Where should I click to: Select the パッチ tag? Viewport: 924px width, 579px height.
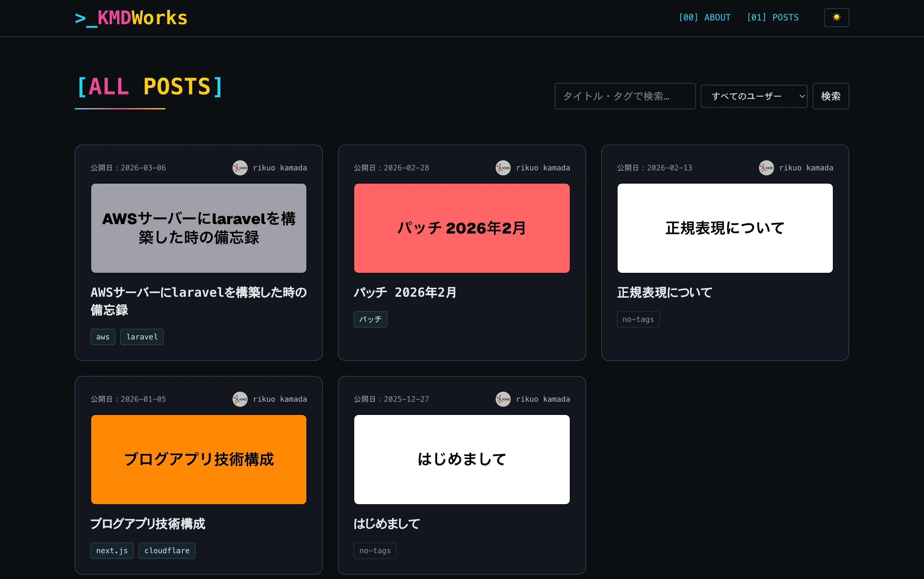click(370, 319)
